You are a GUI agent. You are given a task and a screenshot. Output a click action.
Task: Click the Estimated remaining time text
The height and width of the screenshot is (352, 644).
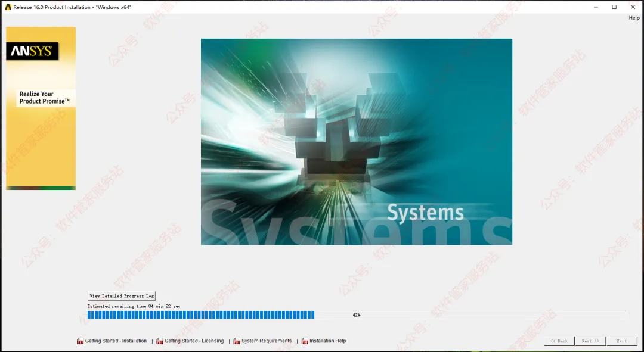click(134, 306)
